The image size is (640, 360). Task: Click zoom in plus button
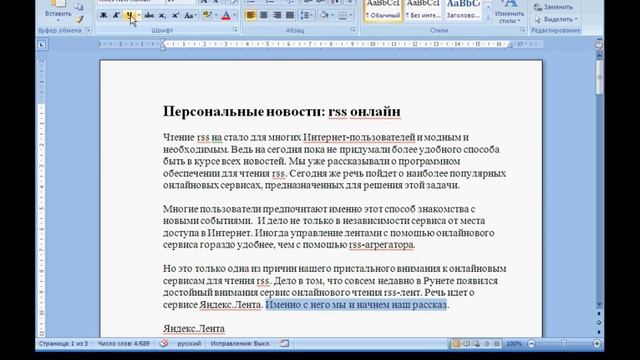click(597, 344)
